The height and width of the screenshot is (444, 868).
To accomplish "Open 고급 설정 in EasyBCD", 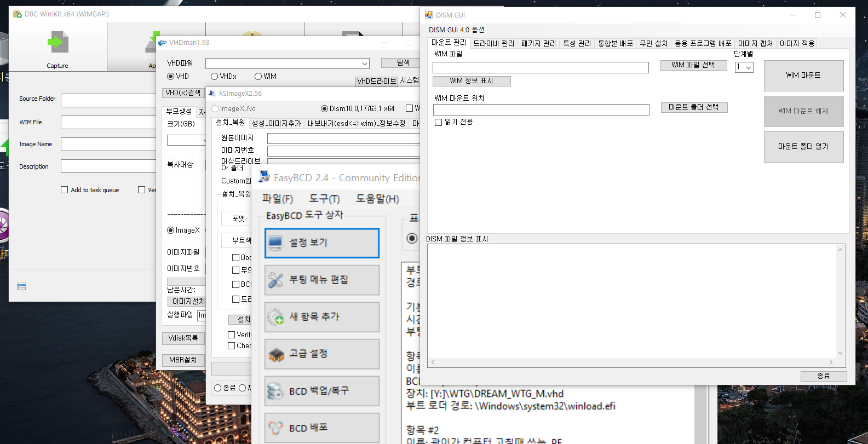I will coord(322,354).
